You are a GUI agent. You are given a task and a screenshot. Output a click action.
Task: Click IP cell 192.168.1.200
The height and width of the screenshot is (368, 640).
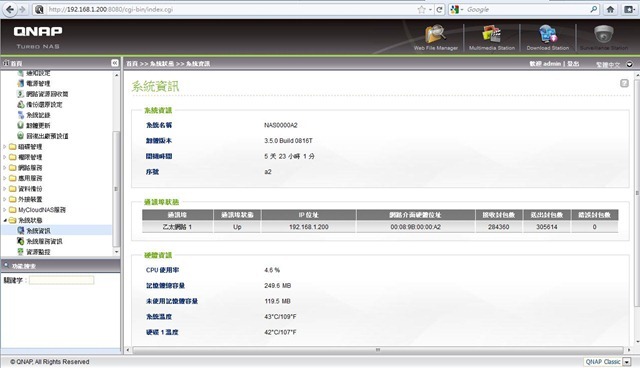pos(309,227)
